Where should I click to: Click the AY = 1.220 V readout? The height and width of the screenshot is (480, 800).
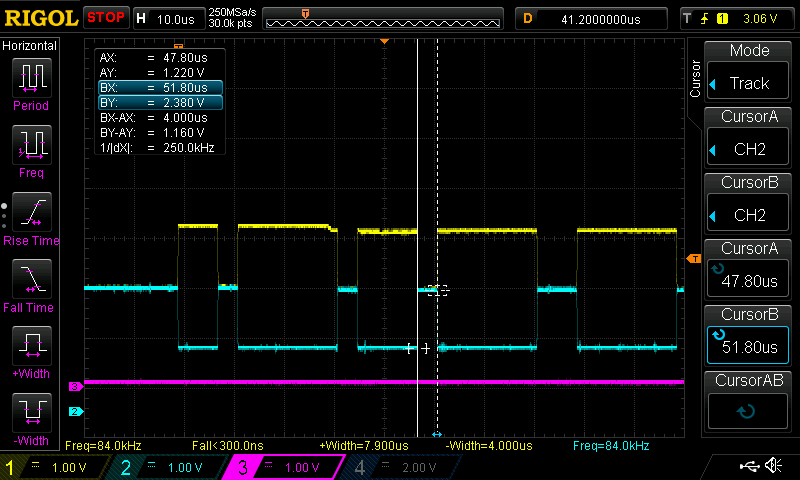point(152,73)
